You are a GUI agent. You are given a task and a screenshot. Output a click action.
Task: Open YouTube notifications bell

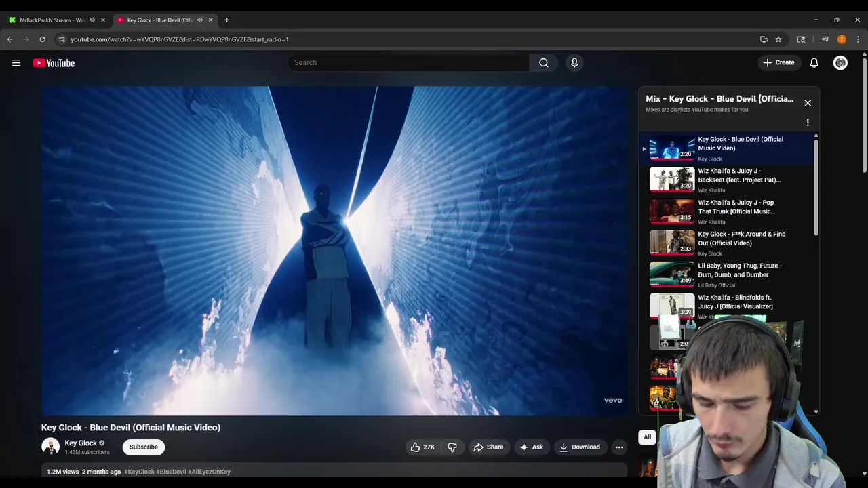(814, 62)
